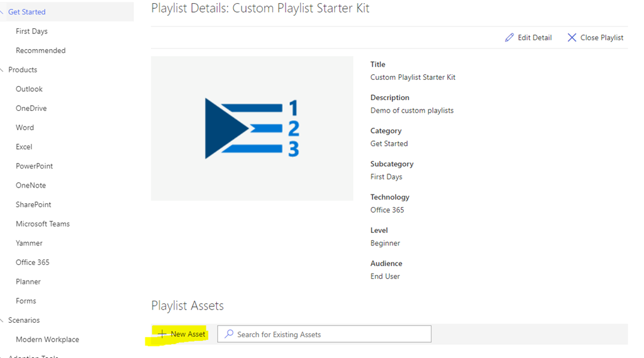
Task: Collapse the Get Started section chevron
Action: tap(3, 12)
